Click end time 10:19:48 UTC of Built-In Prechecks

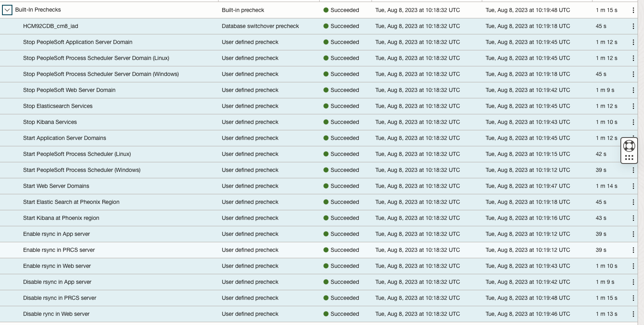point(528,10)
